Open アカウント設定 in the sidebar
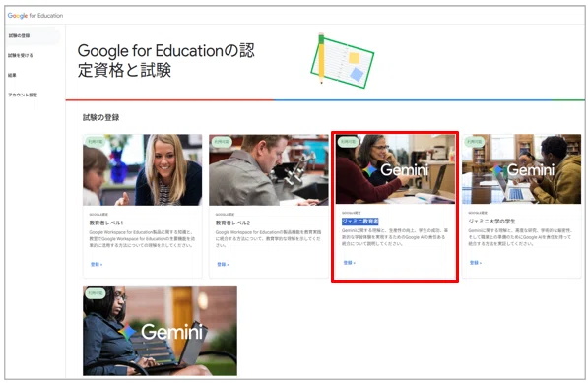The image size is (588, 383). pos(23,95)
